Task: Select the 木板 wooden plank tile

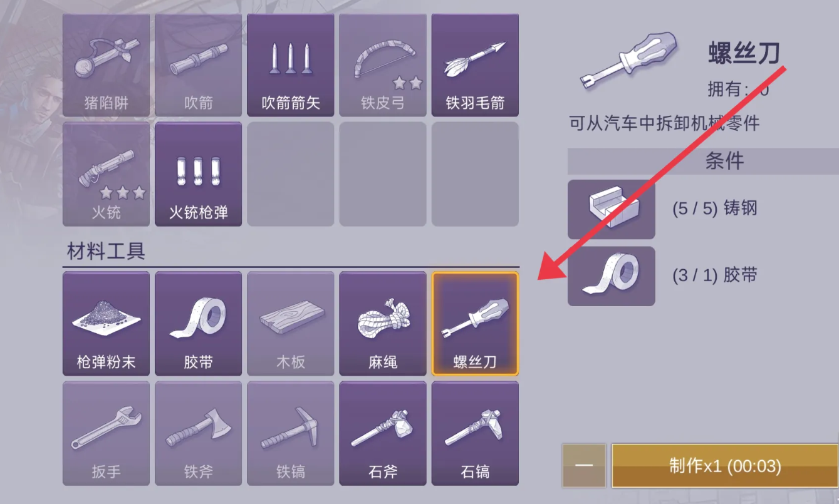Action: [291, 324]
